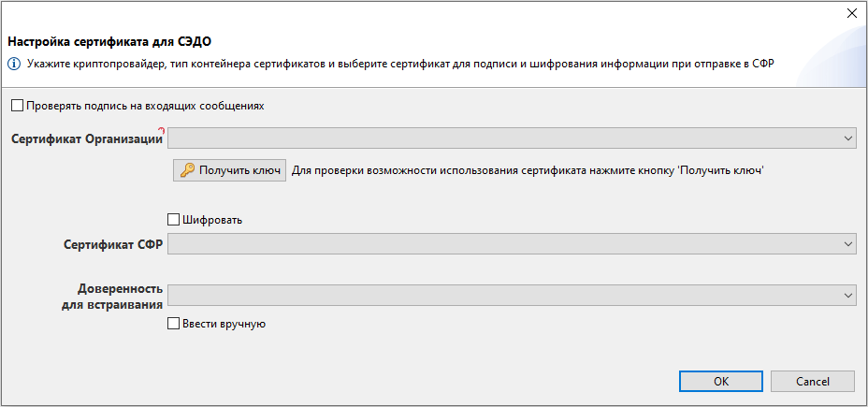Open the Сертификат СФР dropdown arrow
The height and width of the screenshot is (407, 868).
pyautogui.click(x=848, y=243)
